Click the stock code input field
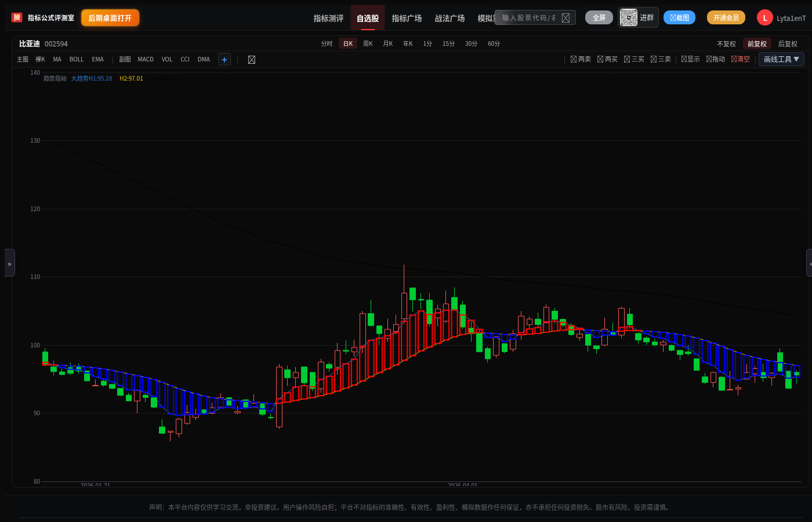 pyautogui.click(x=529, y=18)
